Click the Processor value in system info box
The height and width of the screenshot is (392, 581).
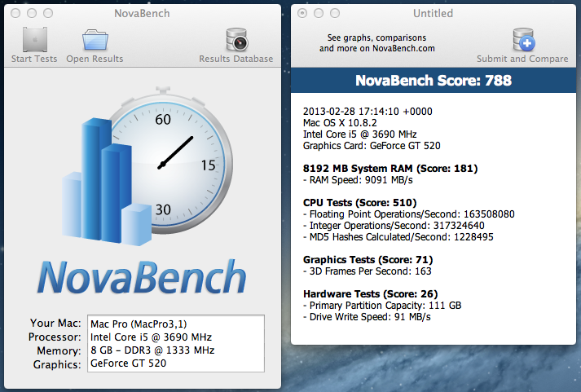click(x=152, y=337)
